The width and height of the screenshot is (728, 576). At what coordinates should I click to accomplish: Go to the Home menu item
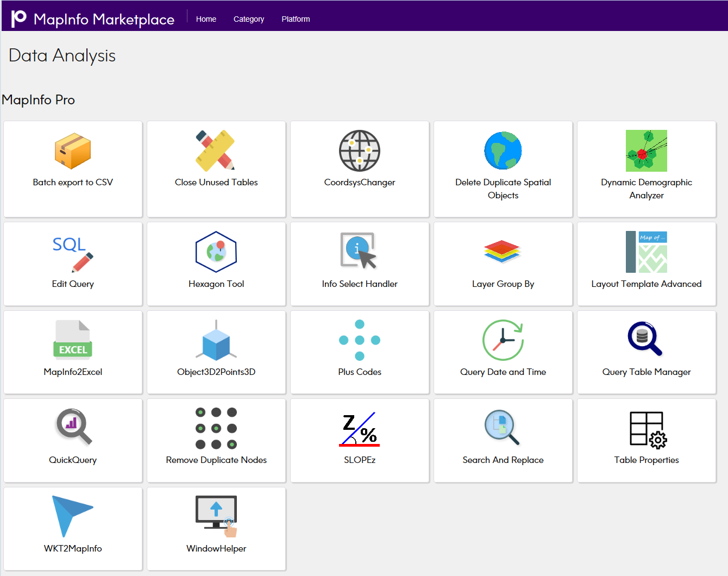(x=206, y=19)
